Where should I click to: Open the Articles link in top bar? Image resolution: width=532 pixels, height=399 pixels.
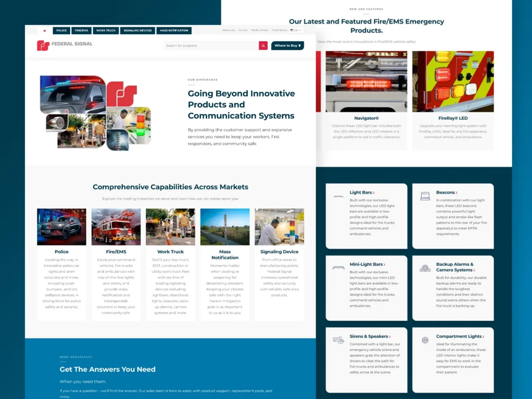click(243, 30)
